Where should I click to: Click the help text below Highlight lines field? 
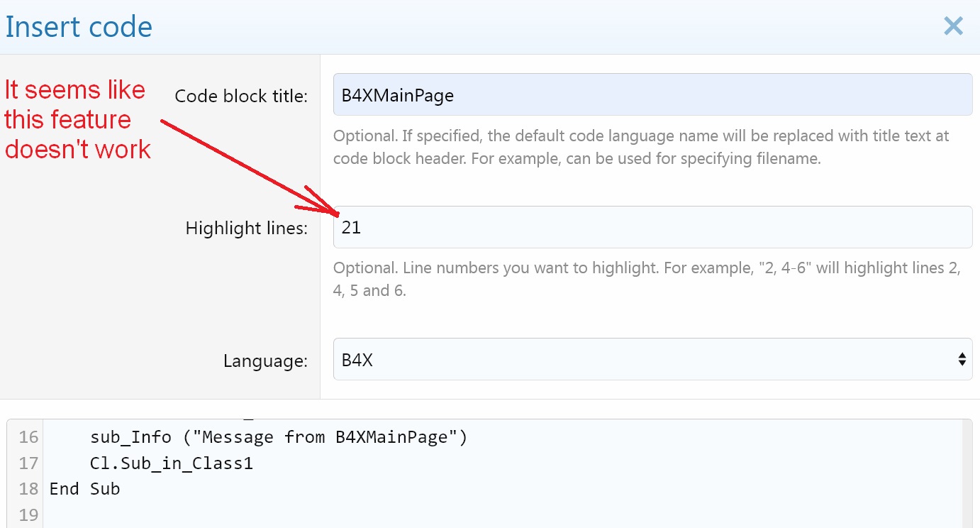point(646,279)
